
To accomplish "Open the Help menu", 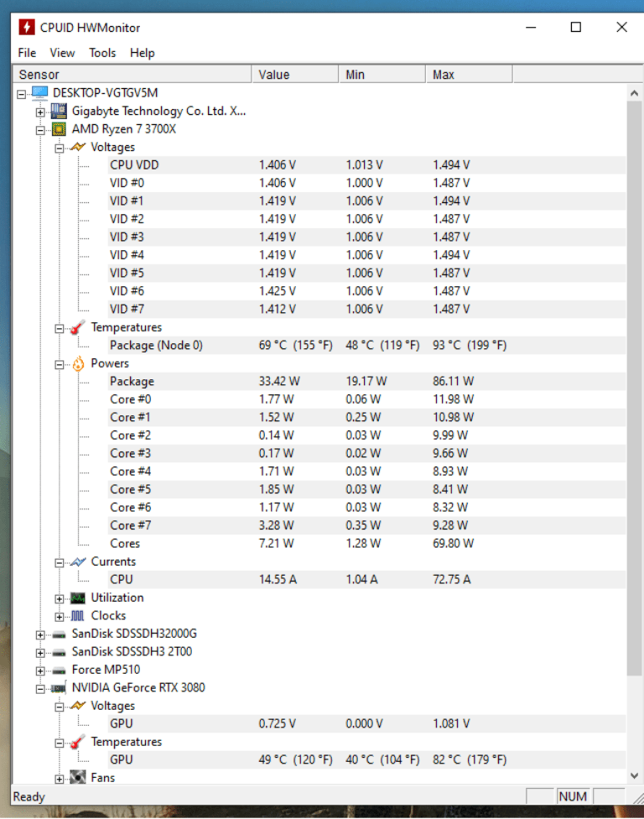I will [143, 53].
